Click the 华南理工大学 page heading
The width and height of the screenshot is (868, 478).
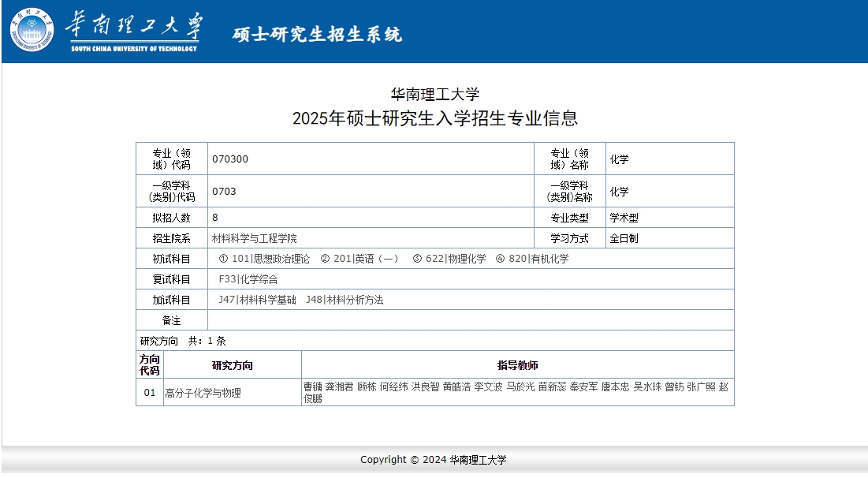(434, 94)
